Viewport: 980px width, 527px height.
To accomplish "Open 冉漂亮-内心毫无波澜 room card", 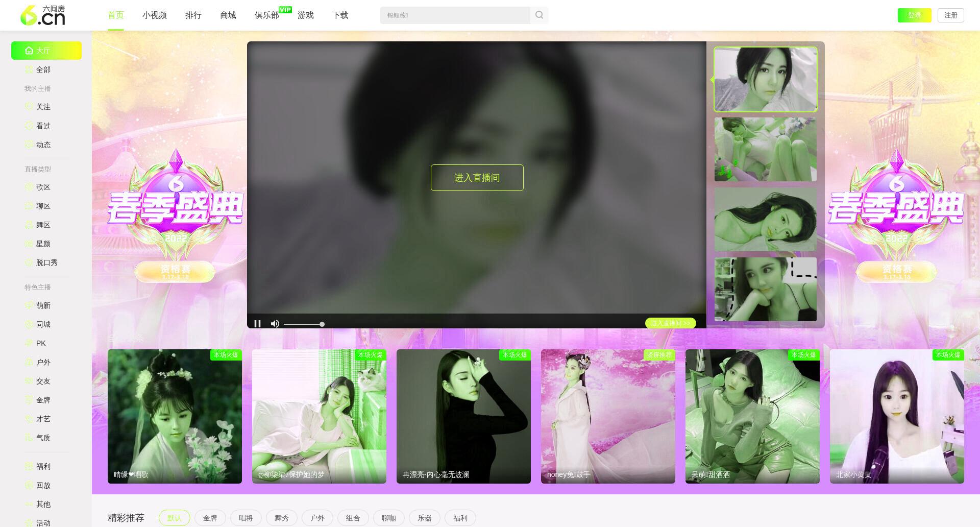I will [x=463, y=416].
